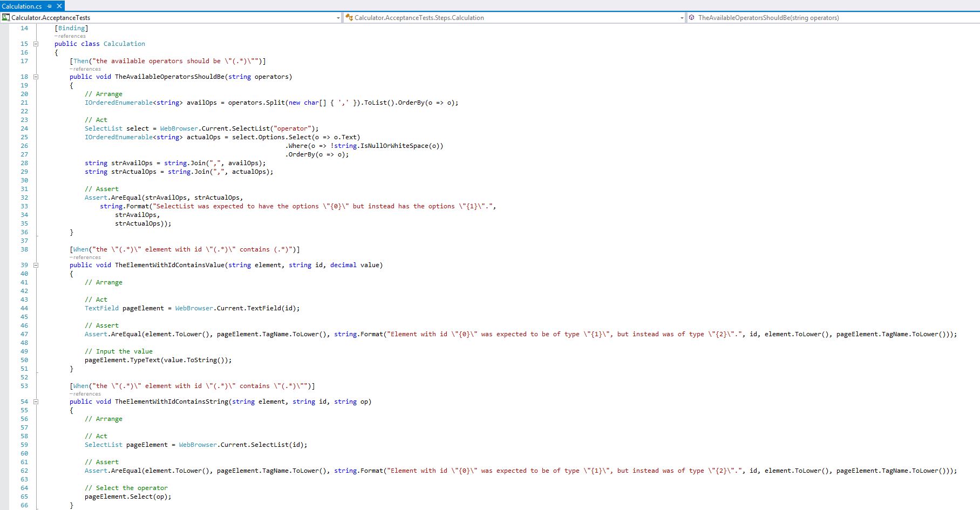Open references CodeLens above TheElementWithIdContainsString
The height and width of the screenshot is (510, 980).
85,394
